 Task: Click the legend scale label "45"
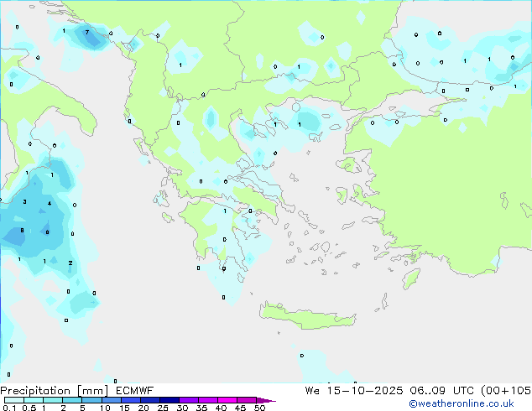click(x=240, y=408)
